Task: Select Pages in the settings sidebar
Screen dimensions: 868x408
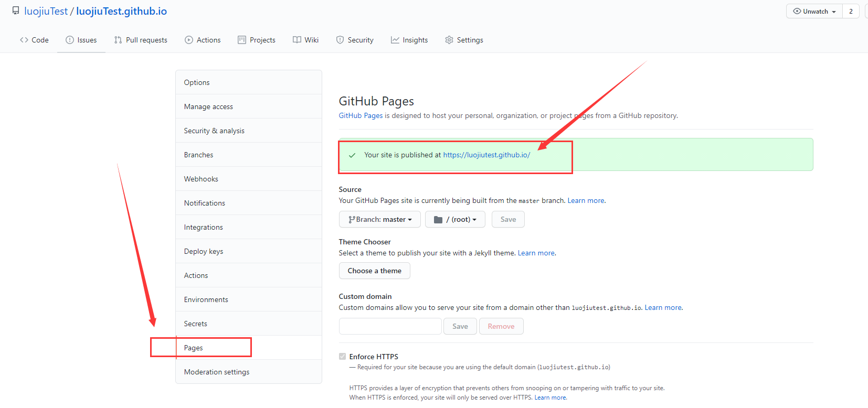Action: click(194, 348)
